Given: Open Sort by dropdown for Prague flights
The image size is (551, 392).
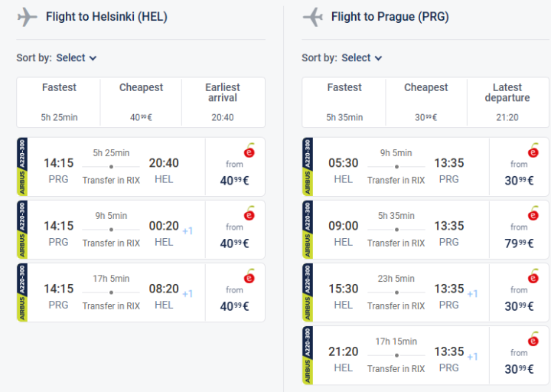Looking at the screenshot, I should click(x=362, y=57).
